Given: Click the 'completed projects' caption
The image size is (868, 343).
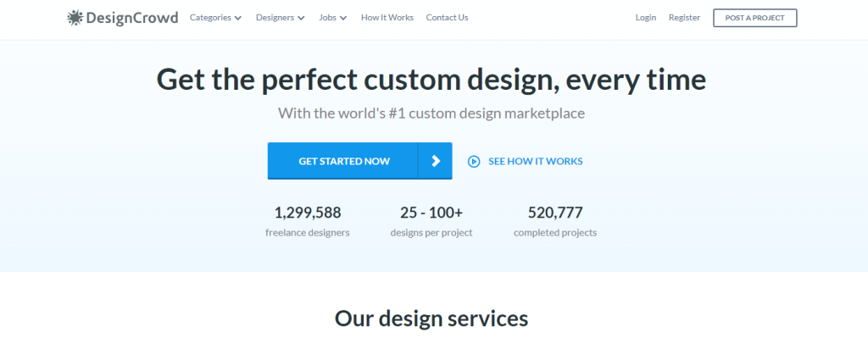Looking at the screenshot, I should tap(555, 233).
